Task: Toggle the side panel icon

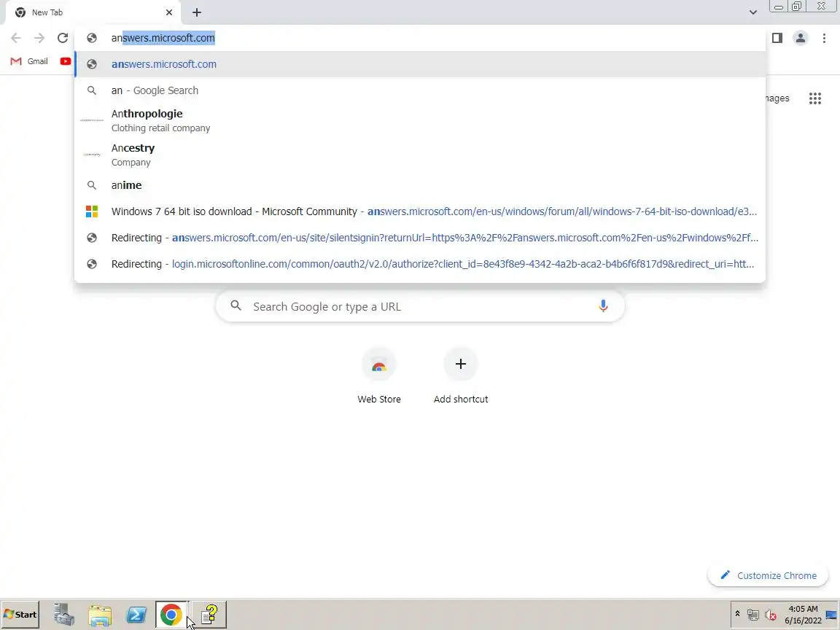Action: [x=777, y=38]
